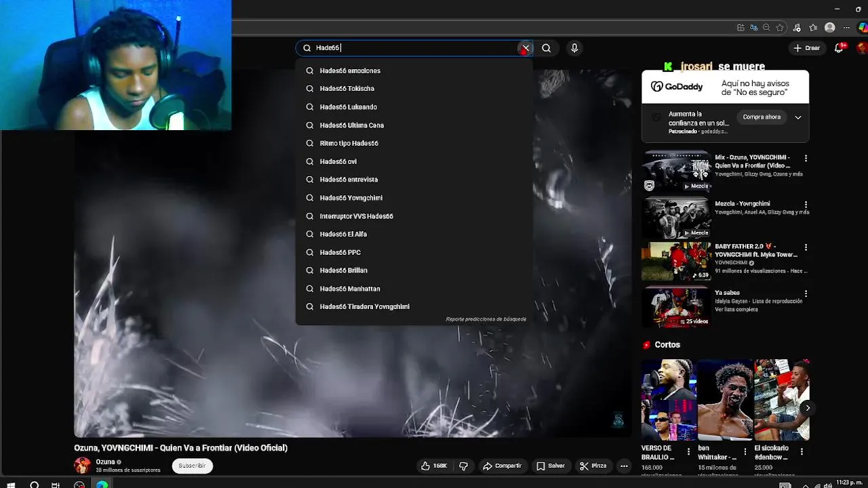Open options for VERSO DE BRAULIO short
Screen dimensions: 868x488
[689, 451]
